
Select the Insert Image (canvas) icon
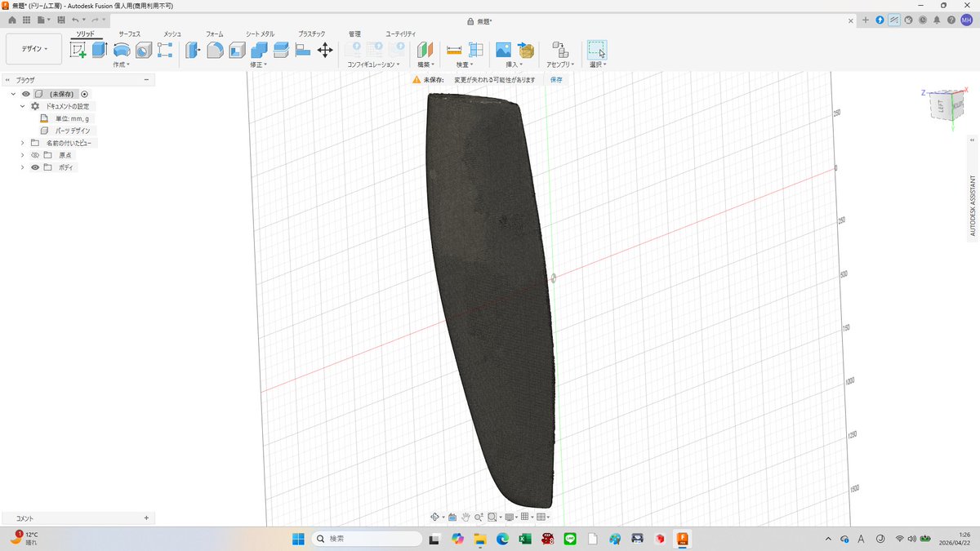pos(503,50)
